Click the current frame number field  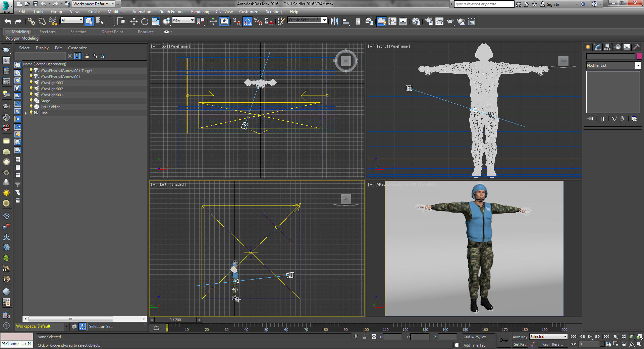click(x=589, y=344)
